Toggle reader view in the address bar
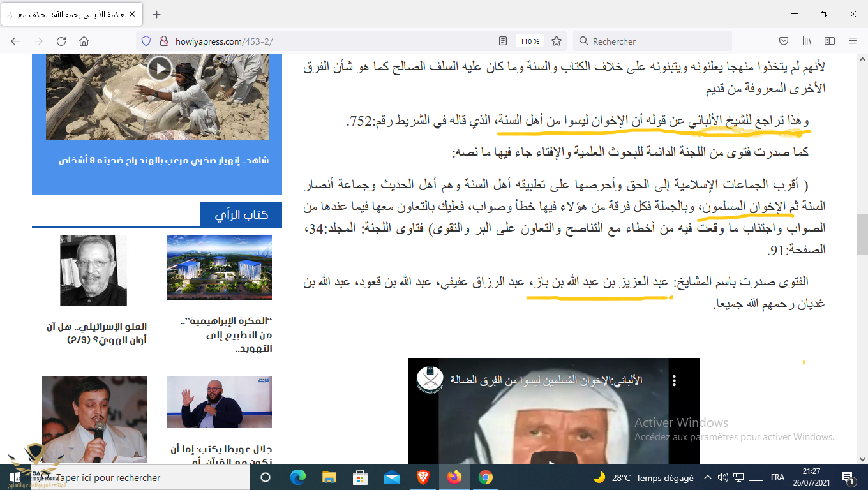 click(503, 41)
